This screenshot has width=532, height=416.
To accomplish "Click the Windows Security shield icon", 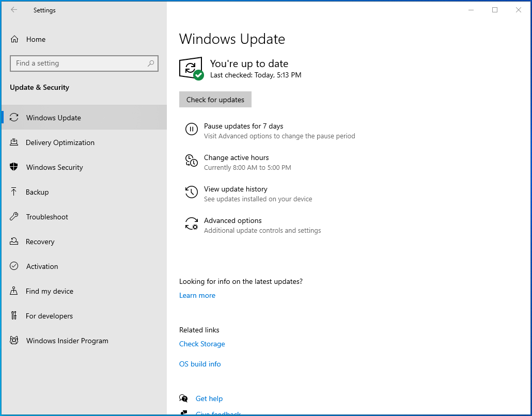I will tap(14, 167).
